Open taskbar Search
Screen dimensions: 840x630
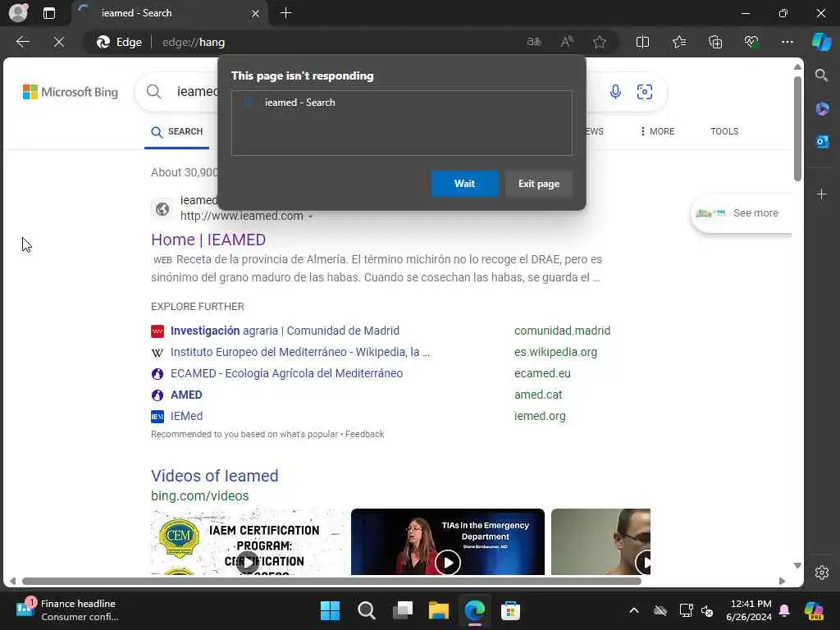pyautogui.click(x=367, y=610)
